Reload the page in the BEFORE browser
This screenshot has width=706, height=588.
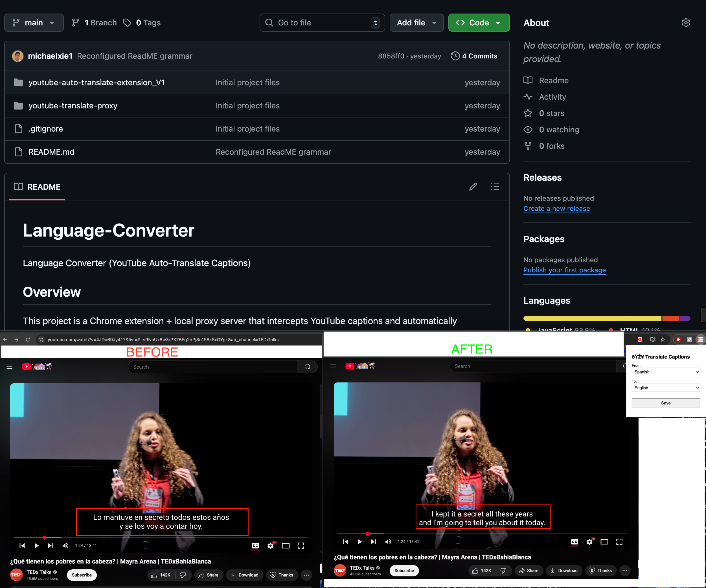point(28,340)
